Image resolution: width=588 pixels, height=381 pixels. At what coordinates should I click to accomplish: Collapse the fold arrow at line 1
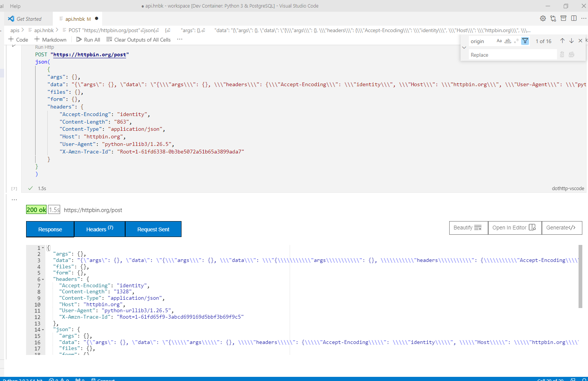(x=43, y=248)
